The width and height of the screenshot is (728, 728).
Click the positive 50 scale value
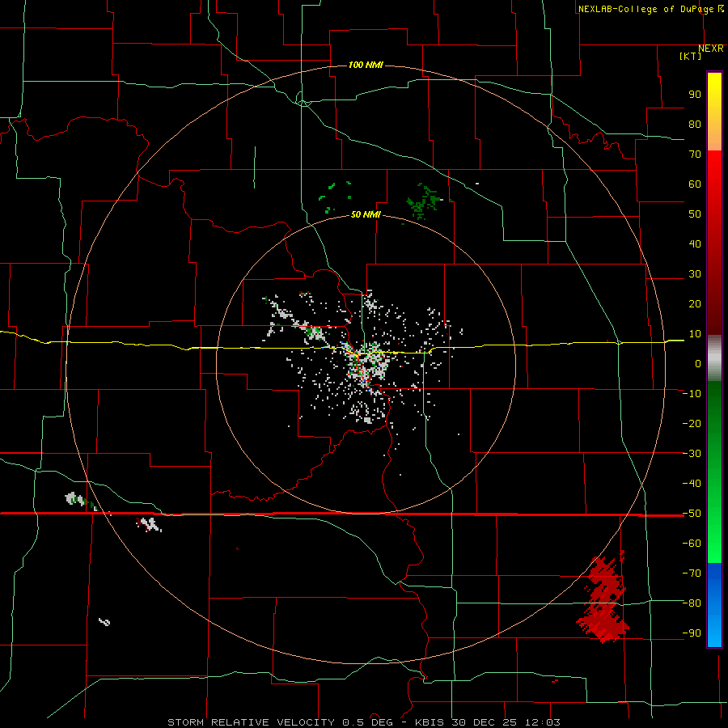pos(695,214)
